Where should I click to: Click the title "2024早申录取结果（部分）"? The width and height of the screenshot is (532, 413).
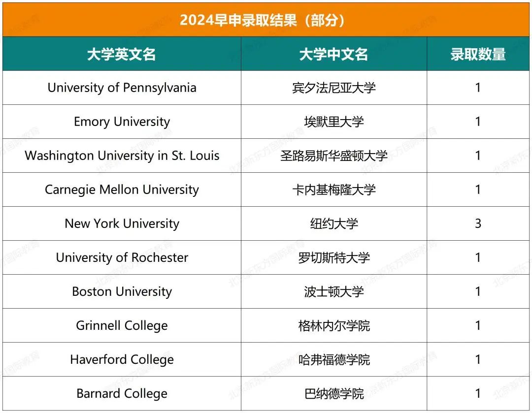pyautogui.click(x=262, y=20)
